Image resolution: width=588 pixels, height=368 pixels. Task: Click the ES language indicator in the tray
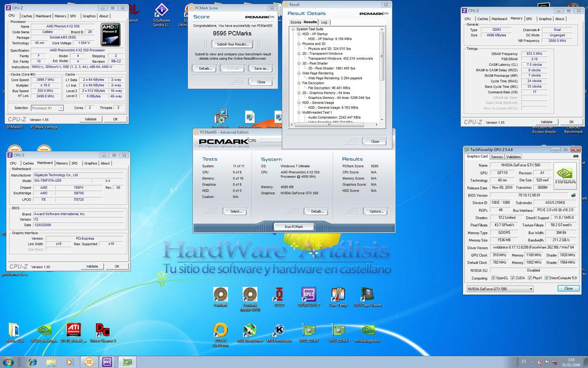(524, 362)
